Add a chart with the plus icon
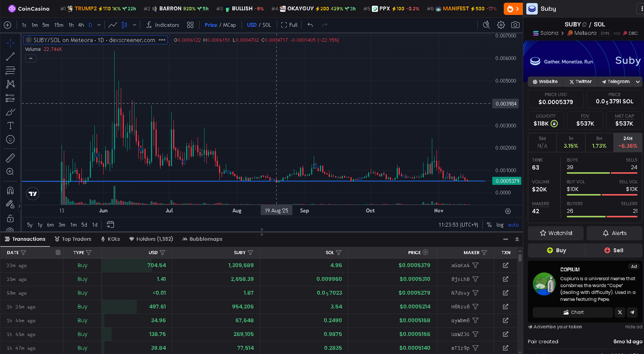This screenshot has height=354, width=644. click(x=8, y=25)
